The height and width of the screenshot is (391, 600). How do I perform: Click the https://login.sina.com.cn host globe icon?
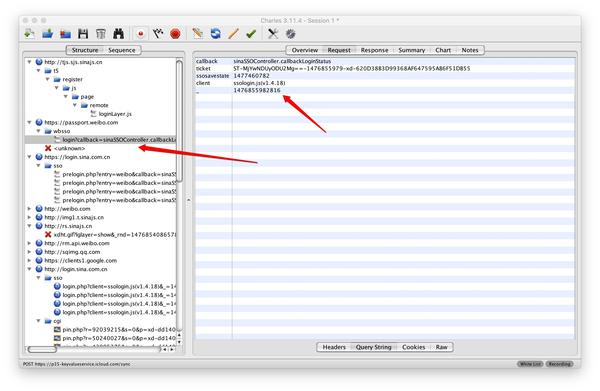39,157
